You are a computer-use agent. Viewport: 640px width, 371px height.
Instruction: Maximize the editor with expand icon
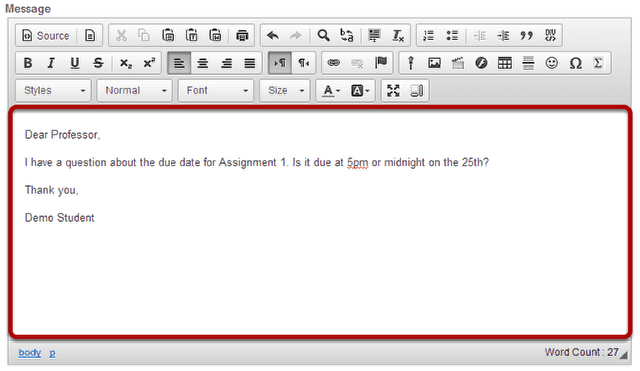(393, 91)
